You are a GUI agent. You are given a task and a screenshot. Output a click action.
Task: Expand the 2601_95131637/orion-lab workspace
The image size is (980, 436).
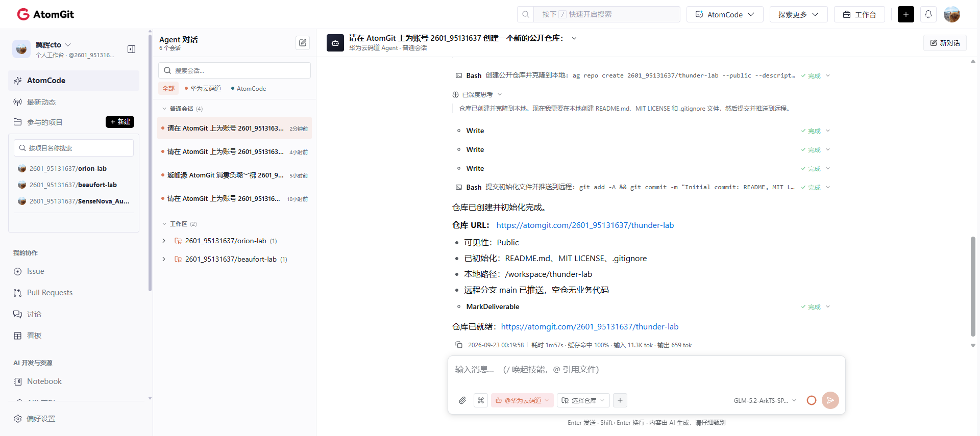pyautogui.click(x=164, y=241)
